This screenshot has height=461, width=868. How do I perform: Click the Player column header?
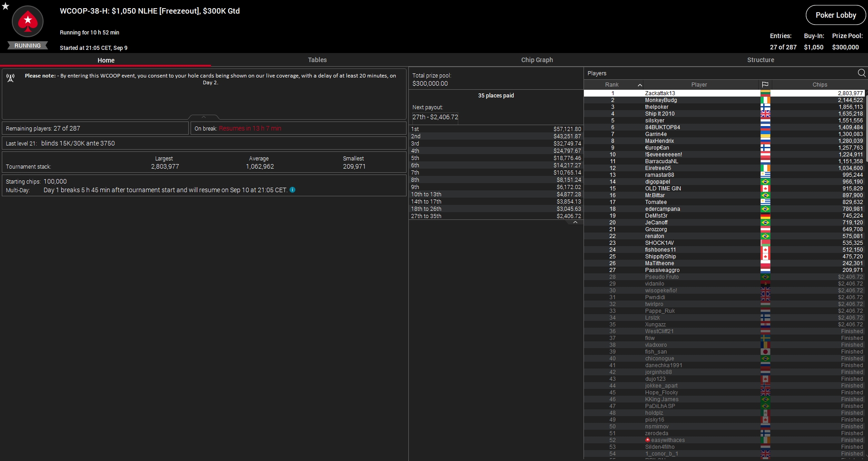699,85
